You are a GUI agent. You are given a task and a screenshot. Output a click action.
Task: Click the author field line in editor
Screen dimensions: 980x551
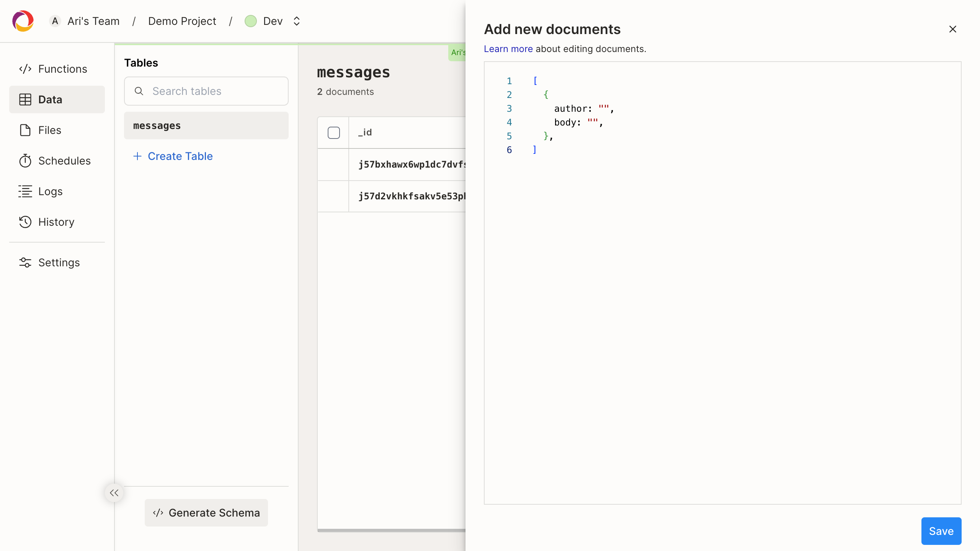pyautogui.click(x=584, y=109)
